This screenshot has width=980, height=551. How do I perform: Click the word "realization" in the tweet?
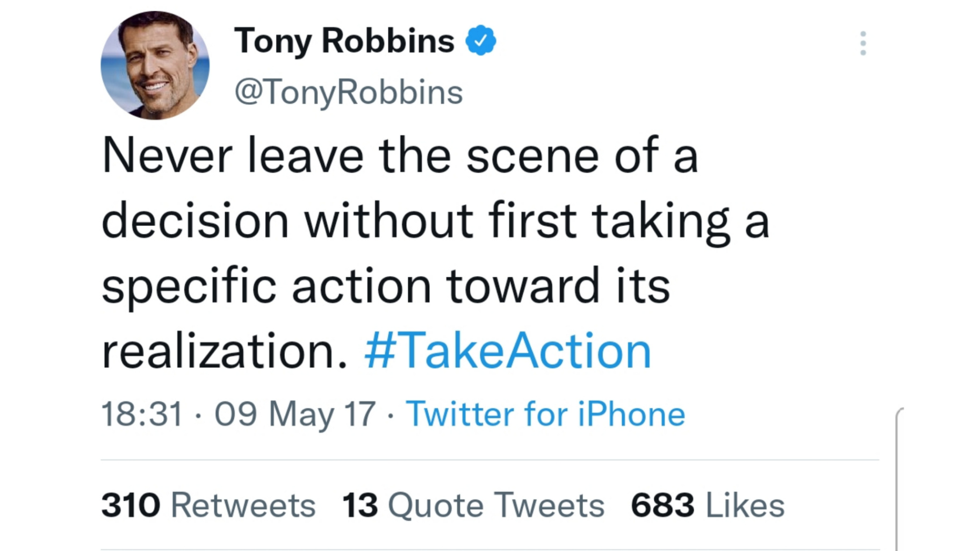[x=224, y=351]
